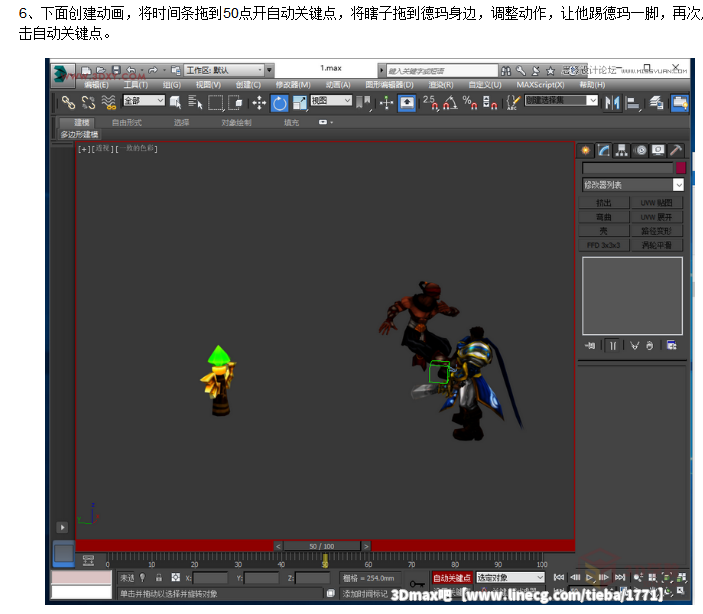
Task: Toggle Percent Snap
Action: [470, 103]
